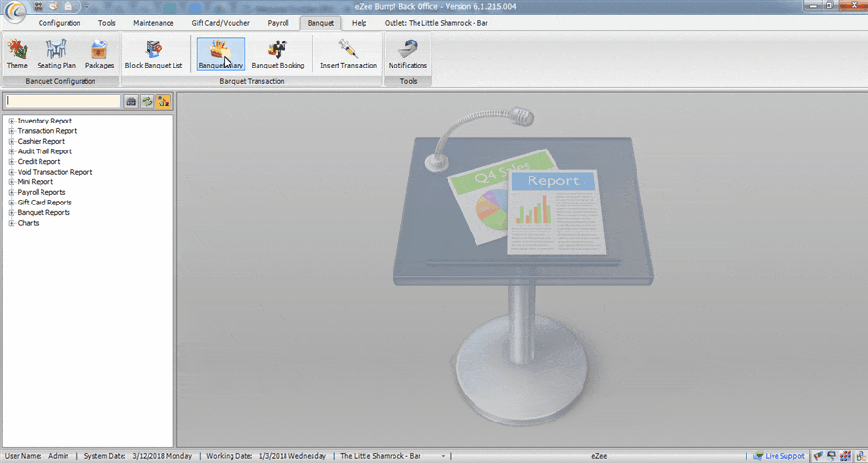This screenshot has height=463, width=868.
Task: Expand the Cashier Report tree node
Action: pos(11,141)
